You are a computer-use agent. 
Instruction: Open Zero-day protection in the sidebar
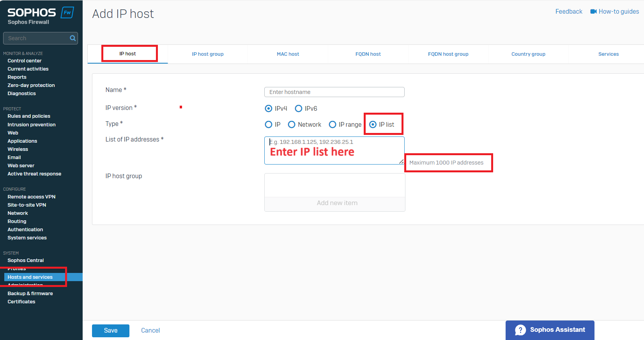(x=31, y=85)
